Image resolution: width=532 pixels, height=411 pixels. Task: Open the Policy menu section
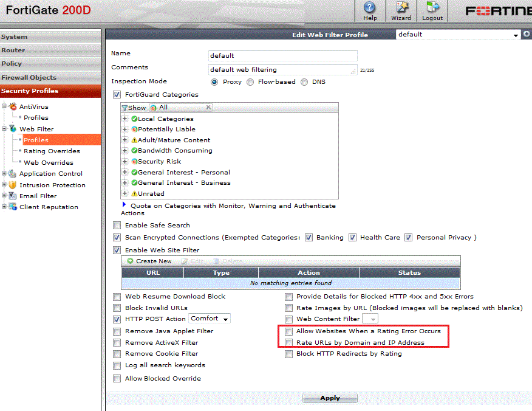[50, 63]
